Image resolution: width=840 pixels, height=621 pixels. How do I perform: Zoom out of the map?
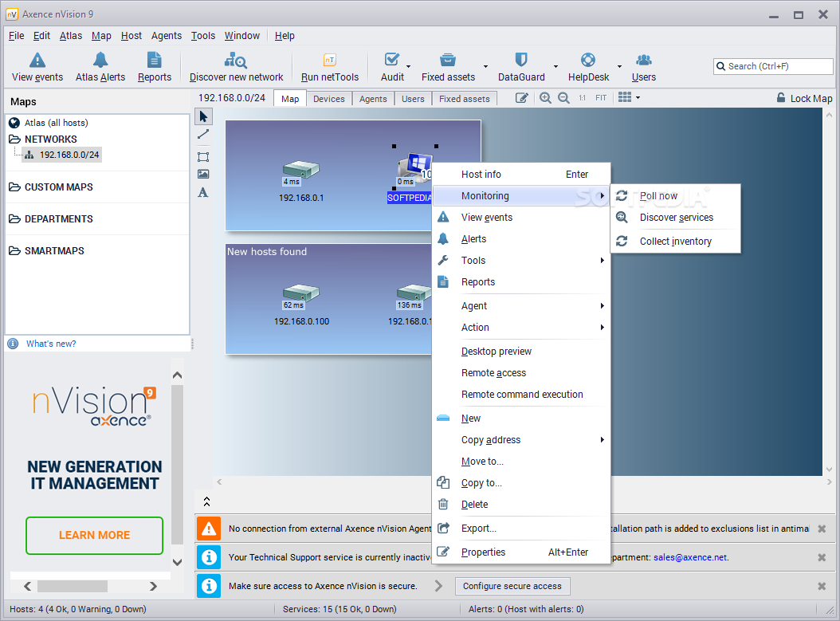coord(563,98)
